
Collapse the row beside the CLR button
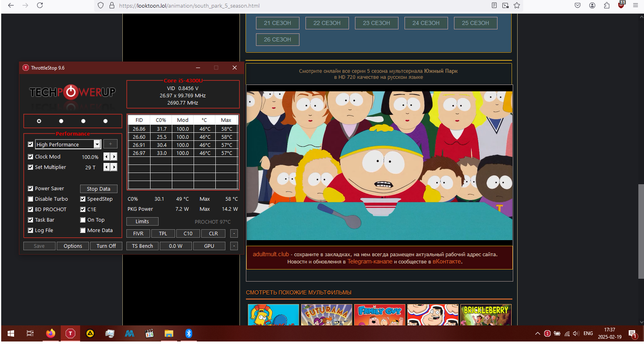tap(234, 234)
